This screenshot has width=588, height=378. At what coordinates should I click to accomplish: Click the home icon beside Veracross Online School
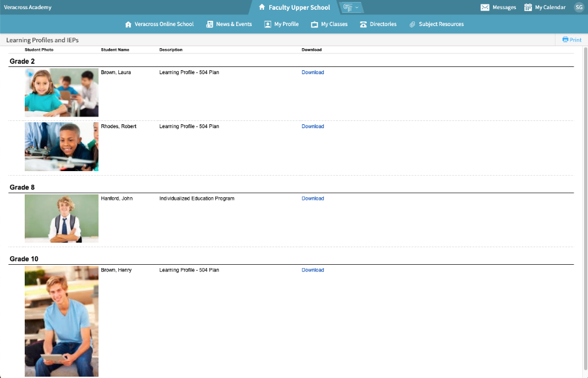127,23
